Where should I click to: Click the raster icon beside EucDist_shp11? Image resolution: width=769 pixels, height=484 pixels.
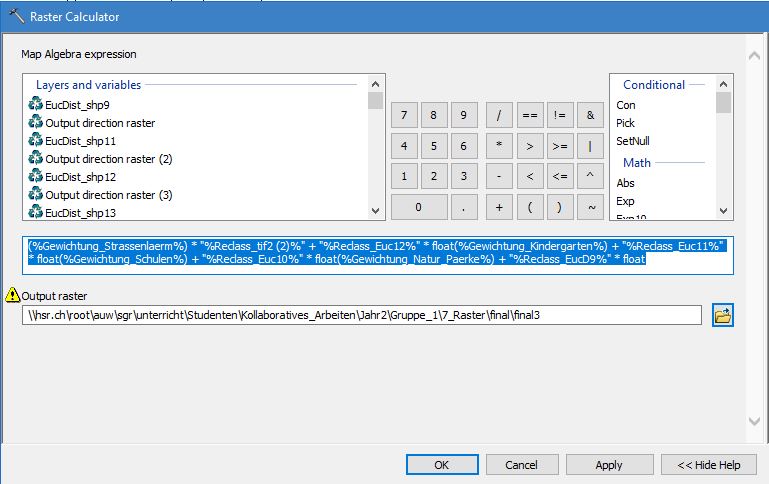pyautogui.click(x=36, y=141)
